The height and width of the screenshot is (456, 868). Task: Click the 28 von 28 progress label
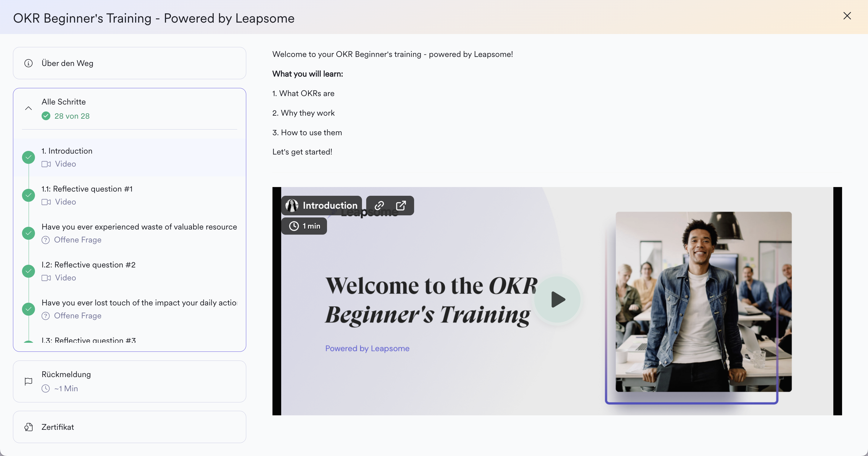72,116
